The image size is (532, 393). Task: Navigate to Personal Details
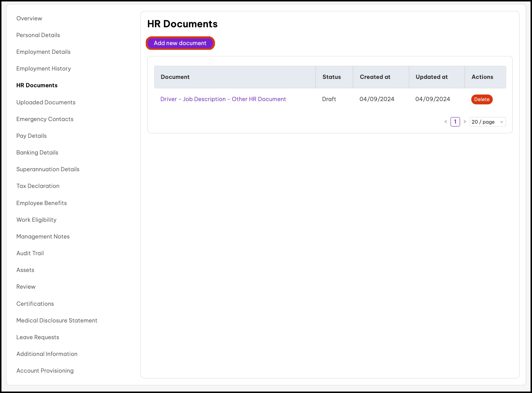pyautogui.click(x=38, y=35)
